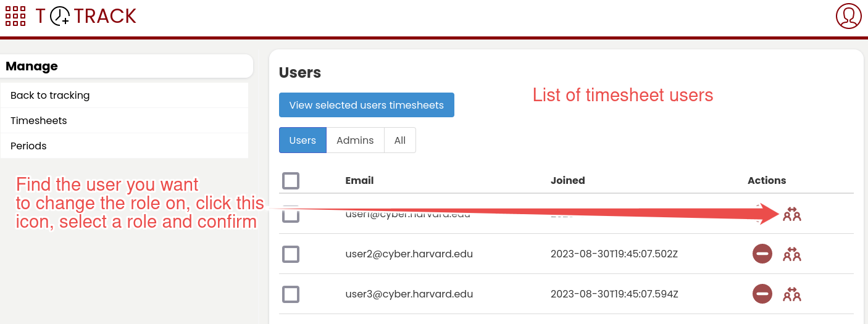The height and width of the screenshot is (324, 868).
Task: Check the box for user2@cyber.harvard.edu
Action: 291,254
